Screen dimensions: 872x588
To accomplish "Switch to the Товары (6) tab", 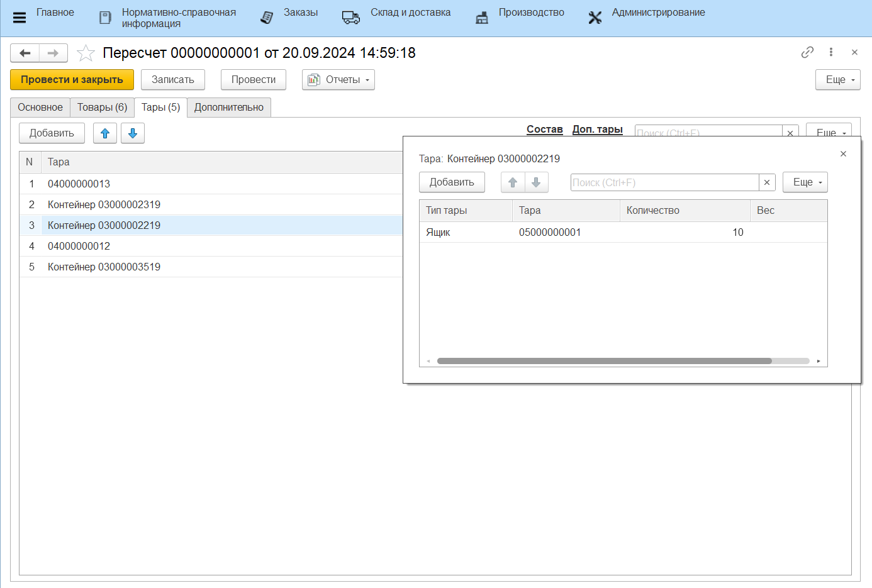I will pos(102,108).
